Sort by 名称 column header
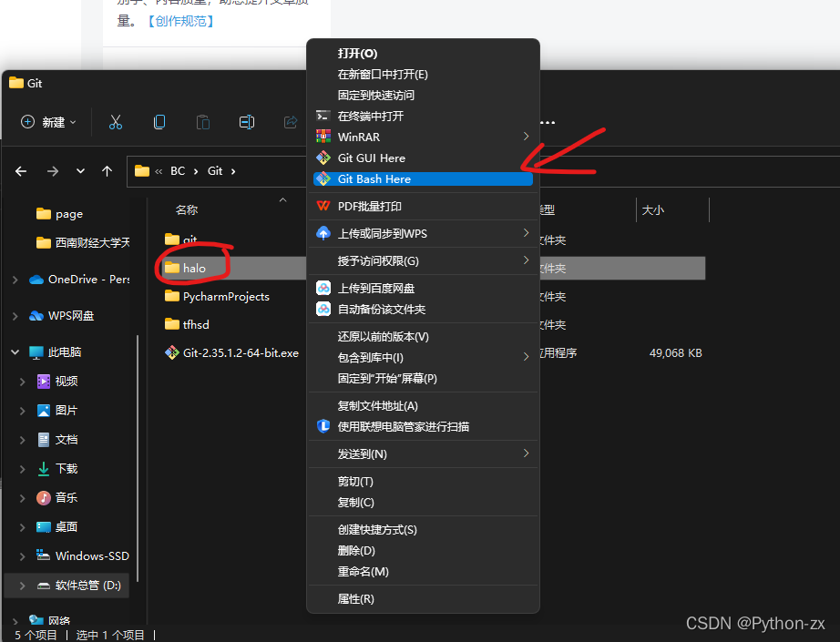The width and height of the screenshot is (840, 642). pyautogui.click(x=187, y=209)
